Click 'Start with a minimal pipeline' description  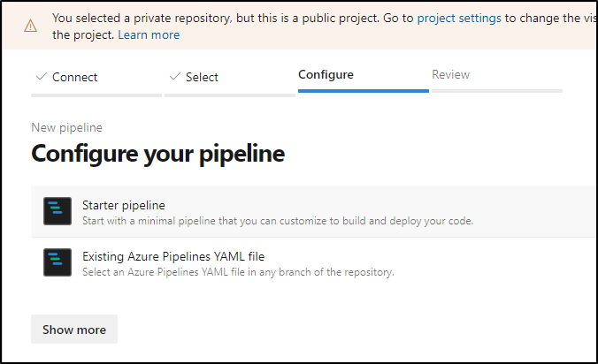278,221
